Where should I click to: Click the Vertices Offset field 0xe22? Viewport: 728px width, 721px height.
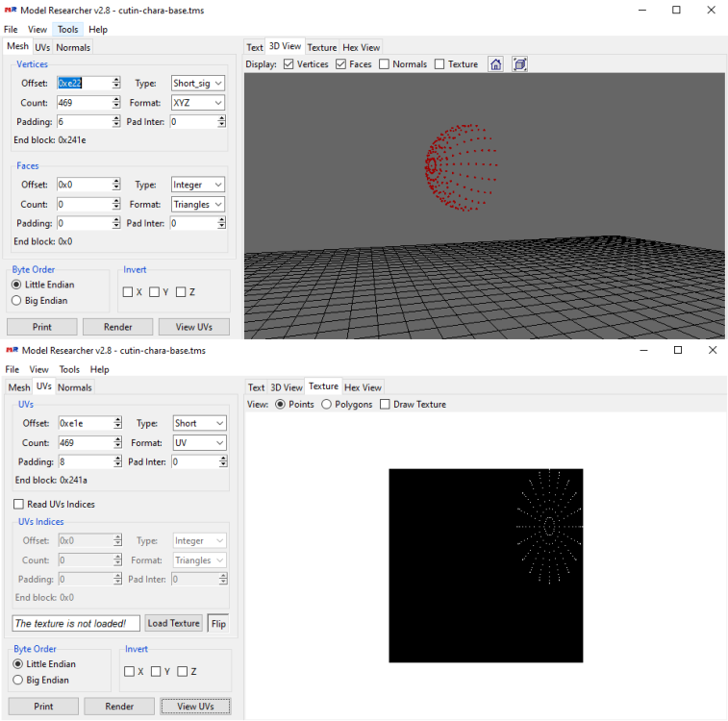pos(85,83)
